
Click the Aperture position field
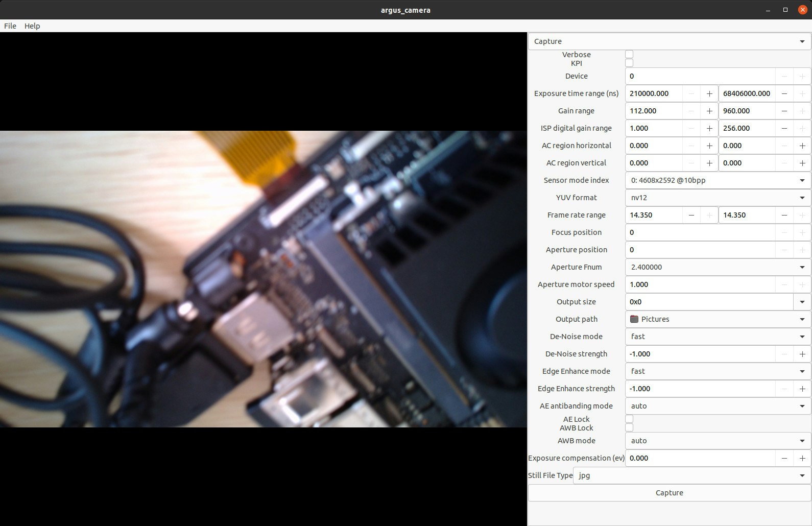point(700,250)
